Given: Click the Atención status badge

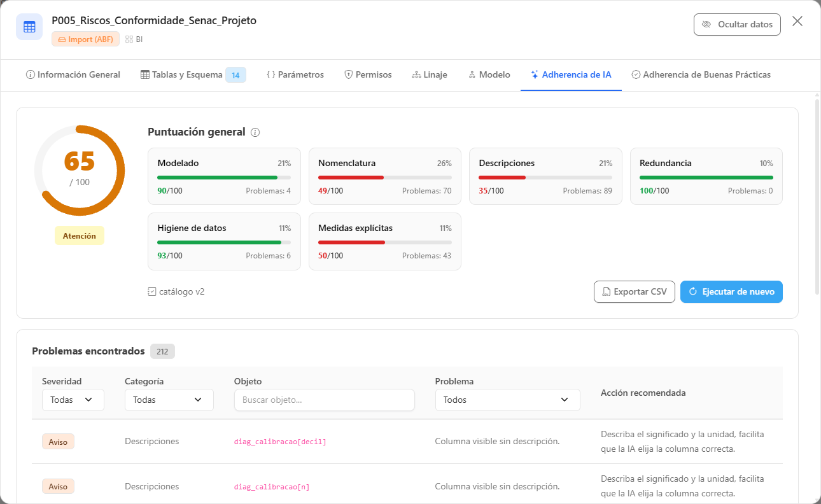Looking at the screenshot, I should coord(80,235).
